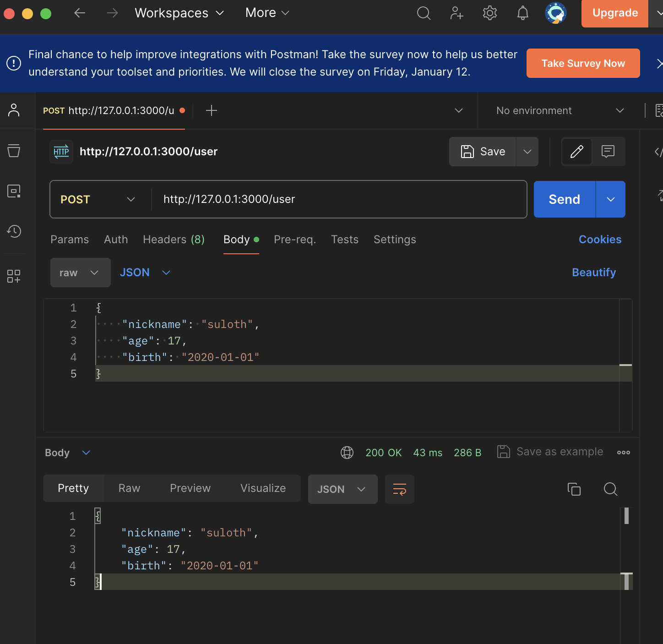Switch to the Params tab
Viewport: 663px width, 644px height.
[x=70, y=240]
